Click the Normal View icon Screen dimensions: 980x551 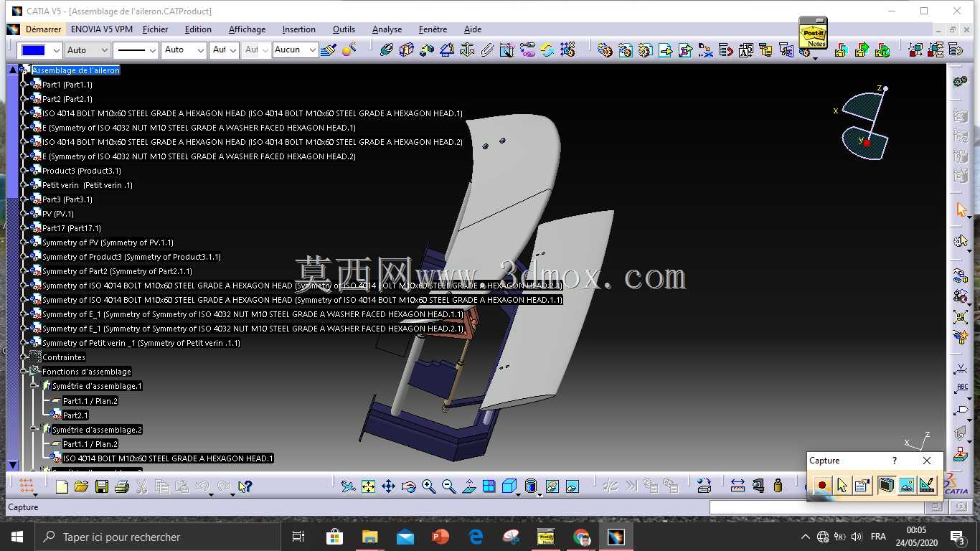468,486
